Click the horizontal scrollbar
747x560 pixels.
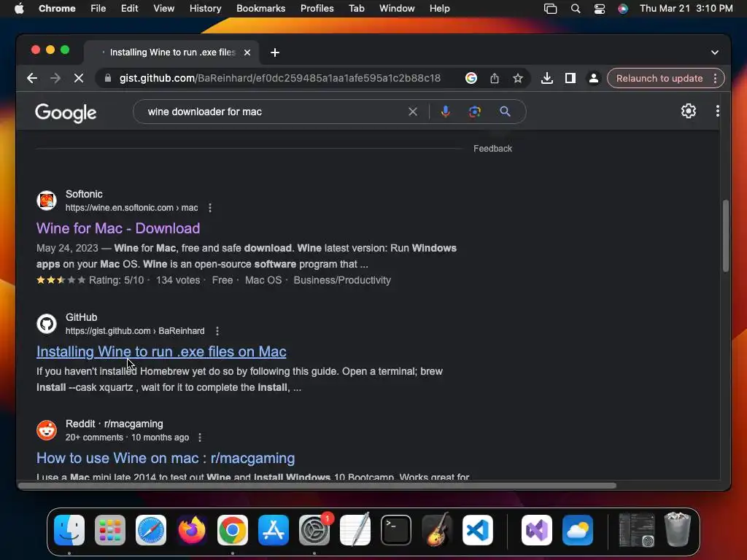coord(317,486)
